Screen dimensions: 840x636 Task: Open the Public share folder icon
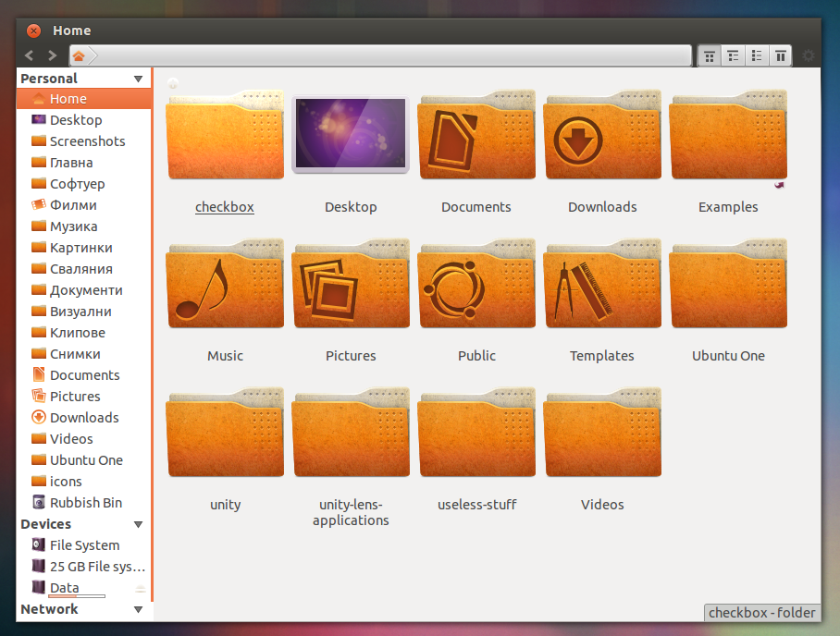coord(476,287)
